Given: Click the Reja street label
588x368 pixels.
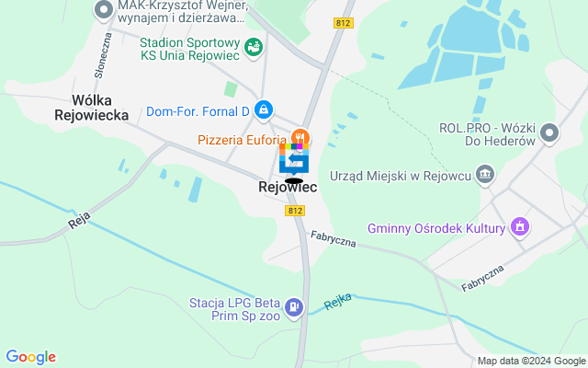Looking at the screenshot, I should [x=80, y=221].
